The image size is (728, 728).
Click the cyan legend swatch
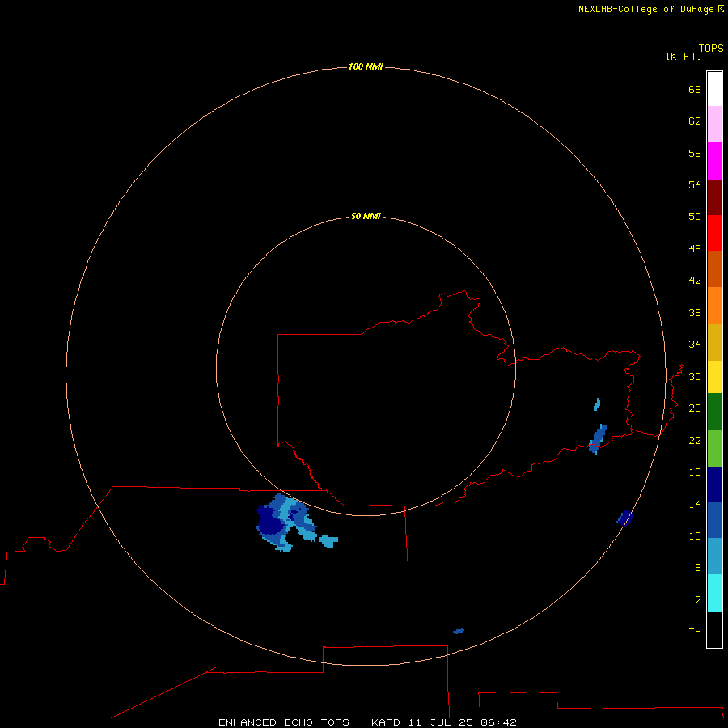[714, 593]
